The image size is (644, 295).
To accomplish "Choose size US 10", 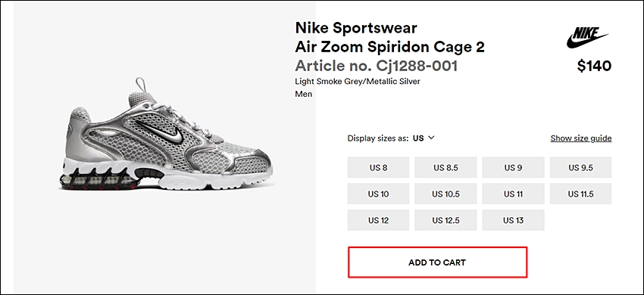I will tap(378, 194).
